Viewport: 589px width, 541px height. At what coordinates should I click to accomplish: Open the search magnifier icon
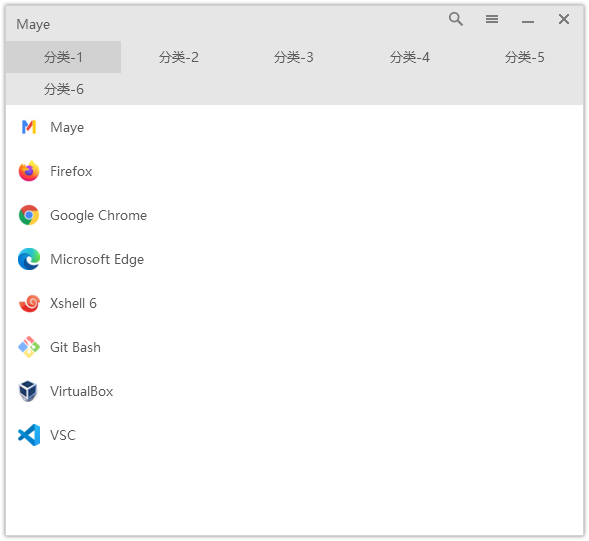[456, 19]
